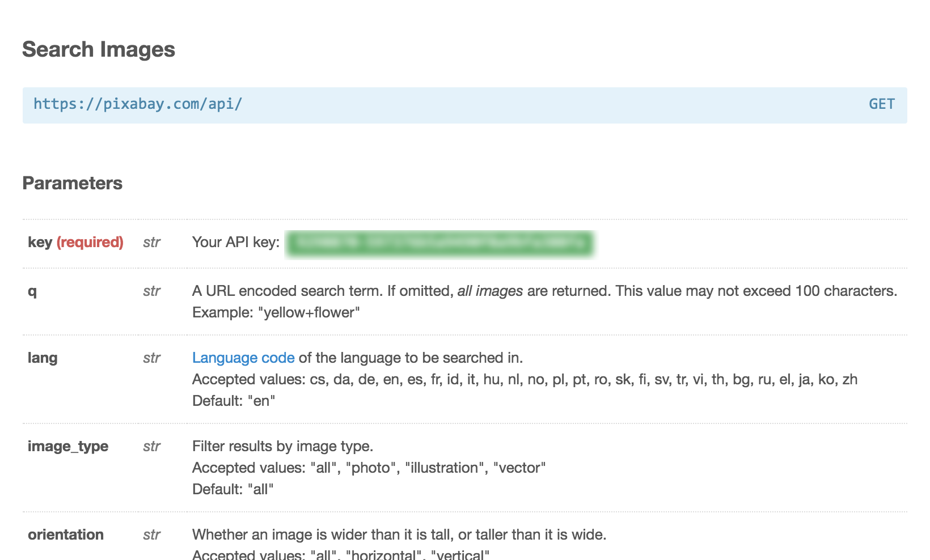The width and height of the screenshot is (930, 560).
Task: Click the key (required) parameter name
Action: [75, 242]
